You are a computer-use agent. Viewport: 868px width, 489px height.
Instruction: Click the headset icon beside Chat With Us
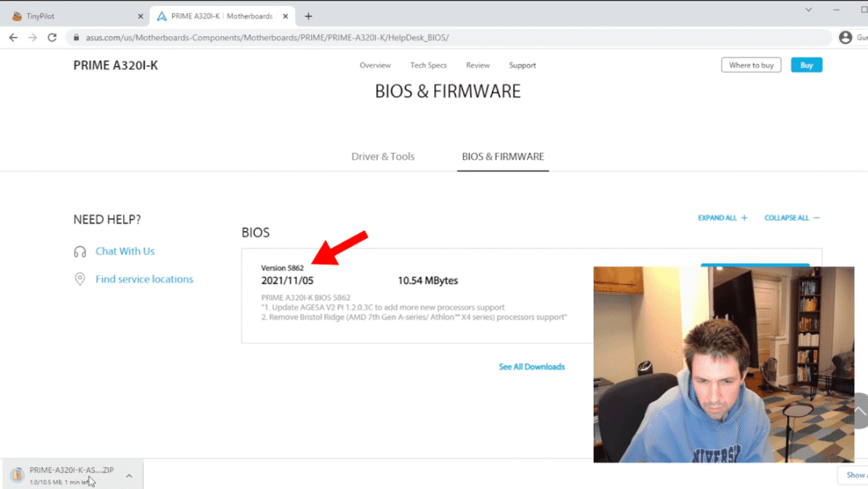point(80,252)
